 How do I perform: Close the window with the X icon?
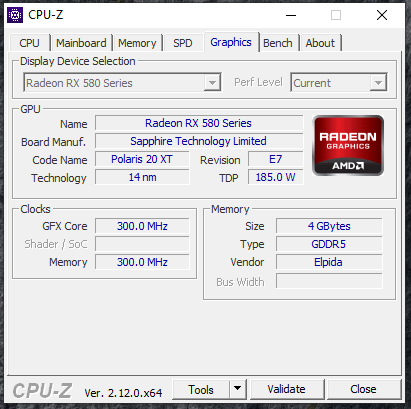pos(382,15)
